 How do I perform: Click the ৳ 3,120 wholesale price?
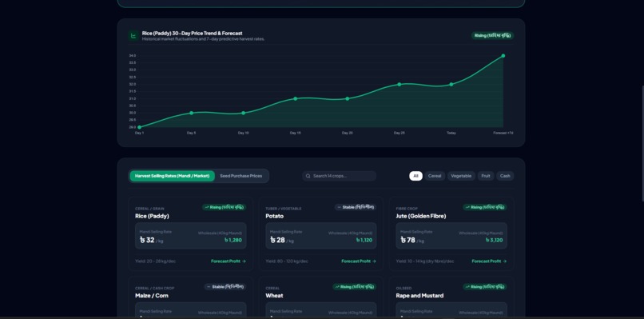click(494, 240)
